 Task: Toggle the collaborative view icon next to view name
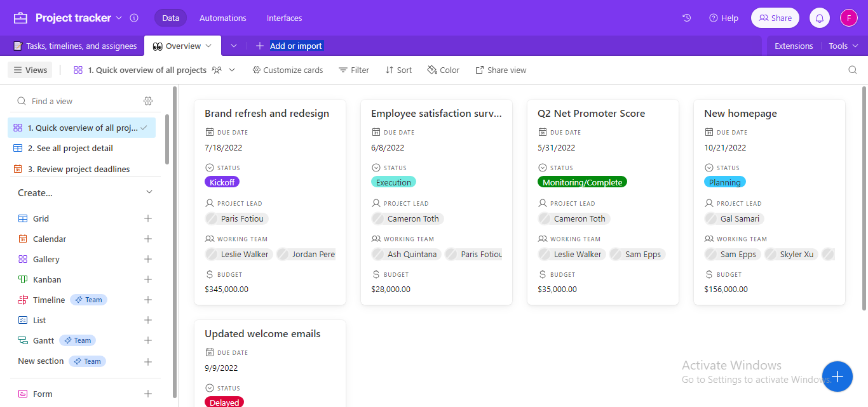click(217, 70)
